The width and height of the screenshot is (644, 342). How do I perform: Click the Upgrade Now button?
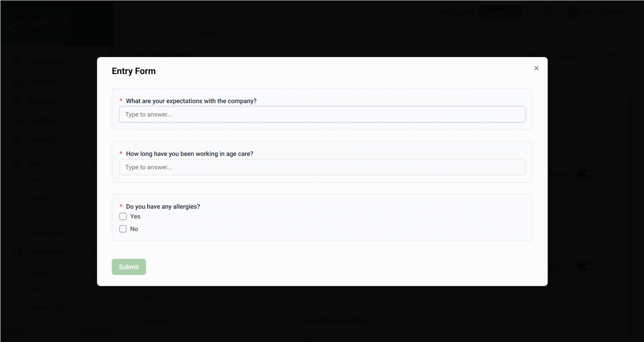500,13
